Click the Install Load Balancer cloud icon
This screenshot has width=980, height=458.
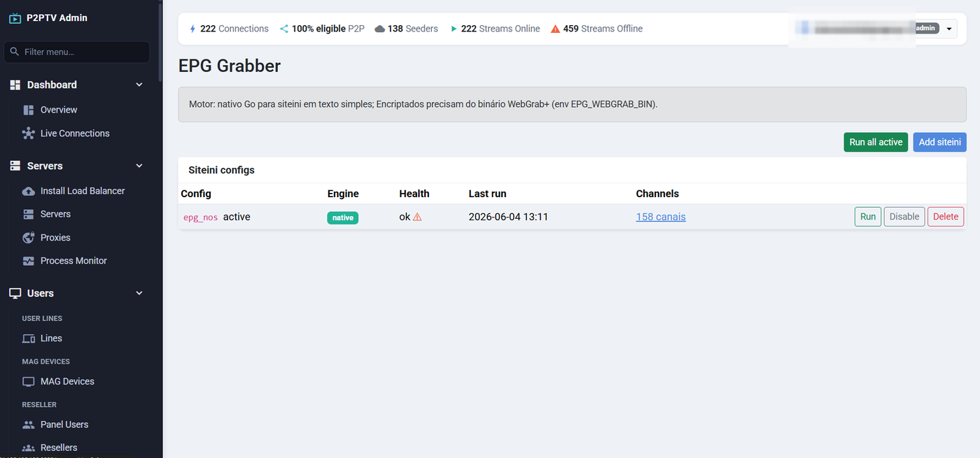coord(29,191)
